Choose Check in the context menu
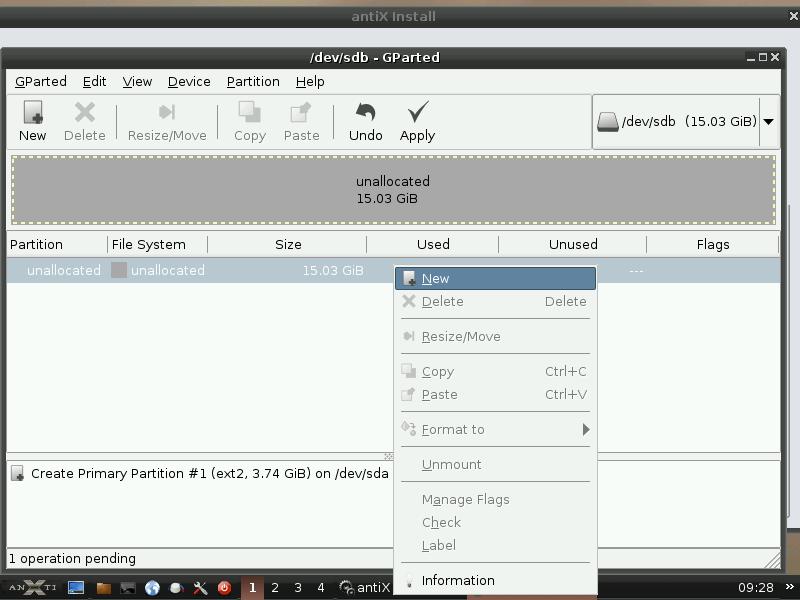This screenshot has width=800, height=600. [495, 522]
